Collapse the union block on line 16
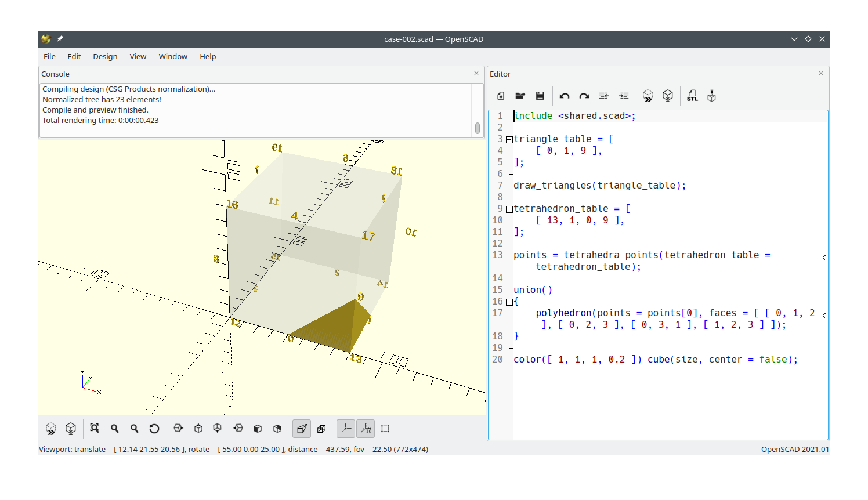The height and width of the screenshot is (500, 868). (x=509, y=301)
